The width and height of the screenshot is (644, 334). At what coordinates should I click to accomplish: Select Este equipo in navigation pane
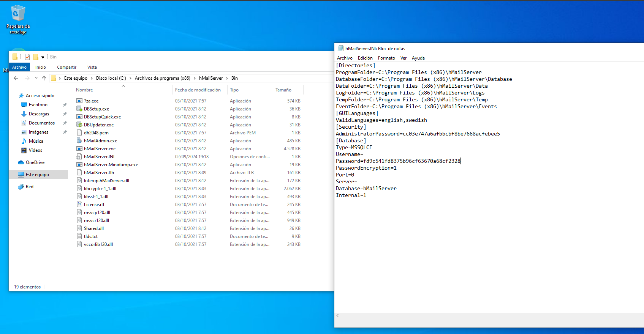coord(37,175)
